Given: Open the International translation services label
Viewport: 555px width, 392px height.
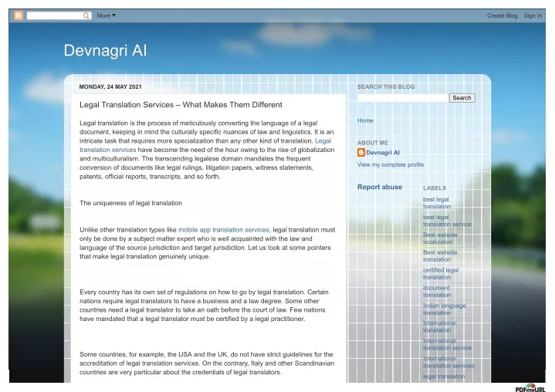Looking at the screenshot, I should [x=448, y=362].
